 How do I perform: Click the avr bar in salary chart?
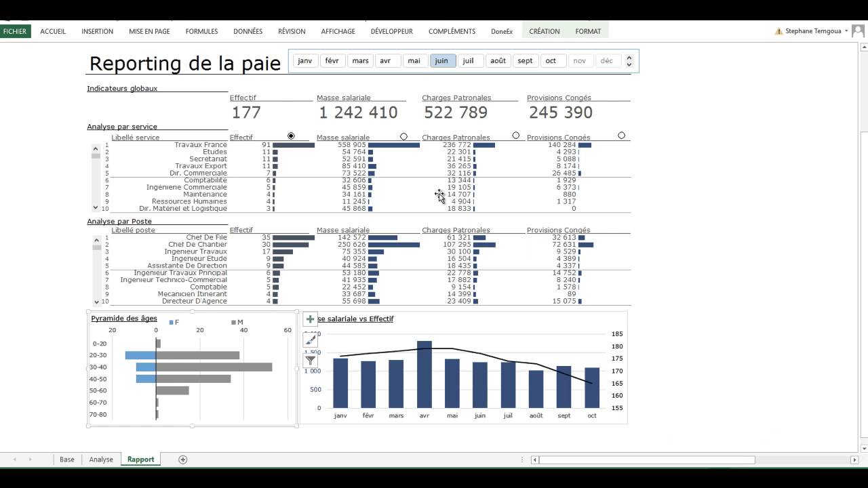425,374
